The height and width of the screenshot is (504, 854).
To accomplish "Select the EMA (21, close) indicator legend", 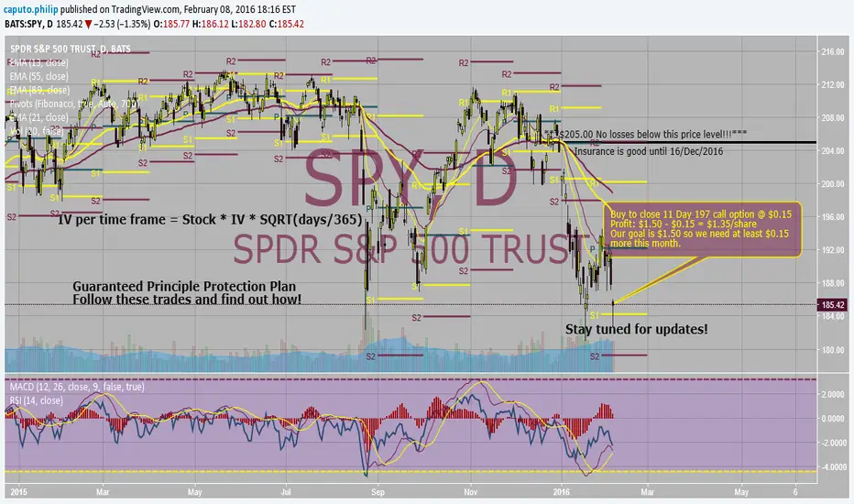I will pos(39,117).
